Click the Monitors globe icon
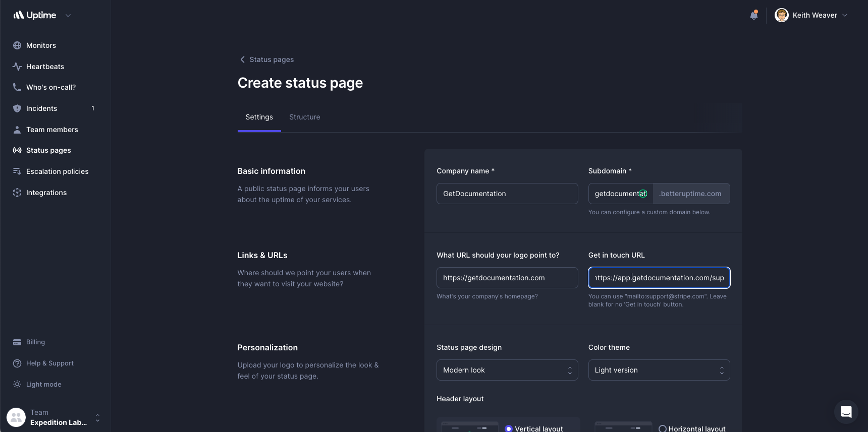Image resolution: width=868 pixels, height=432 pixels. tap(17, 45)
